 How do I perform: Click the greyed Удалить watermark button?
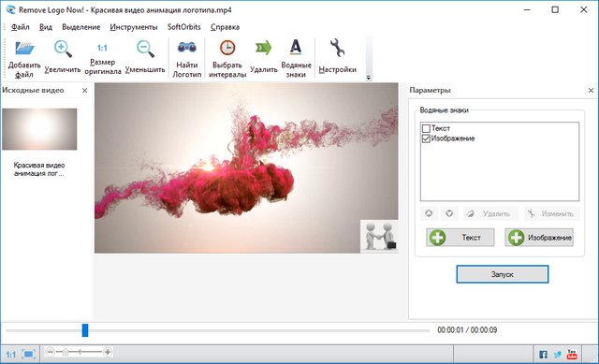click(x=490, y=213)
